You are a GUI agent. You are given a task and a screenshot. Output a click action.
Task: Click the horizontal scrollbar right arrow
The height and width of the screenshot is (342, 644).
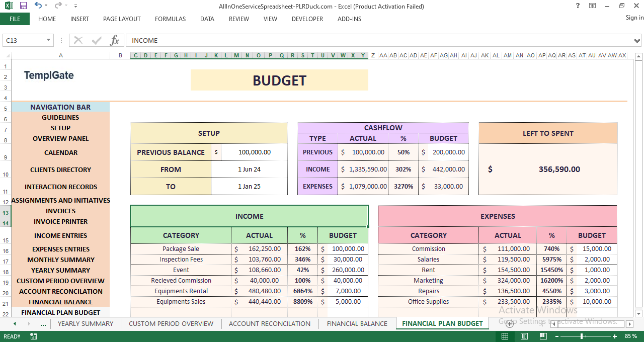[629, 324]
